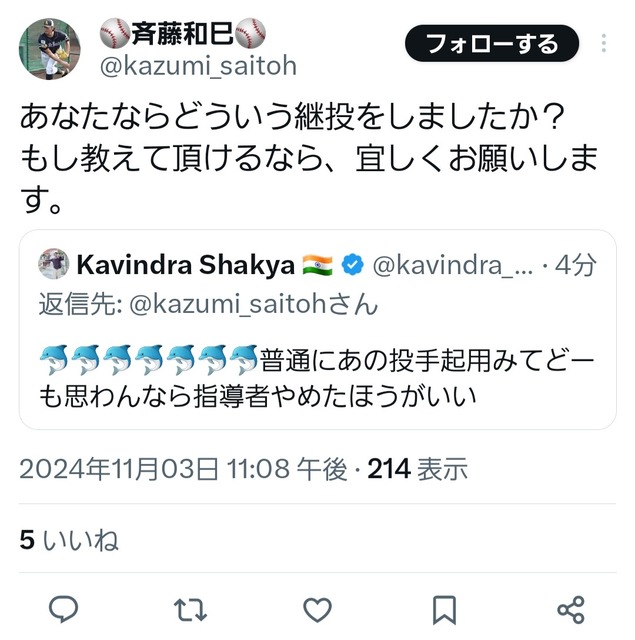Tap the reply speech bubble icon
Image resolution: width=635 pixels, height=640 pixels.
pos(63,609)
